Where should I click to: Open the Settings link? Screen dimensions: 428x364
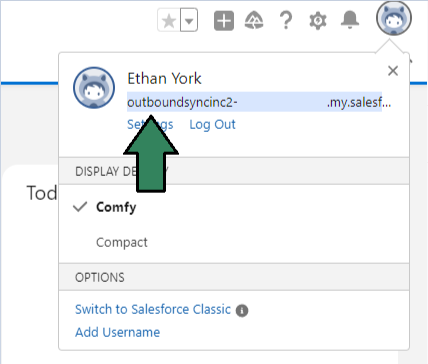pos(150,124)
